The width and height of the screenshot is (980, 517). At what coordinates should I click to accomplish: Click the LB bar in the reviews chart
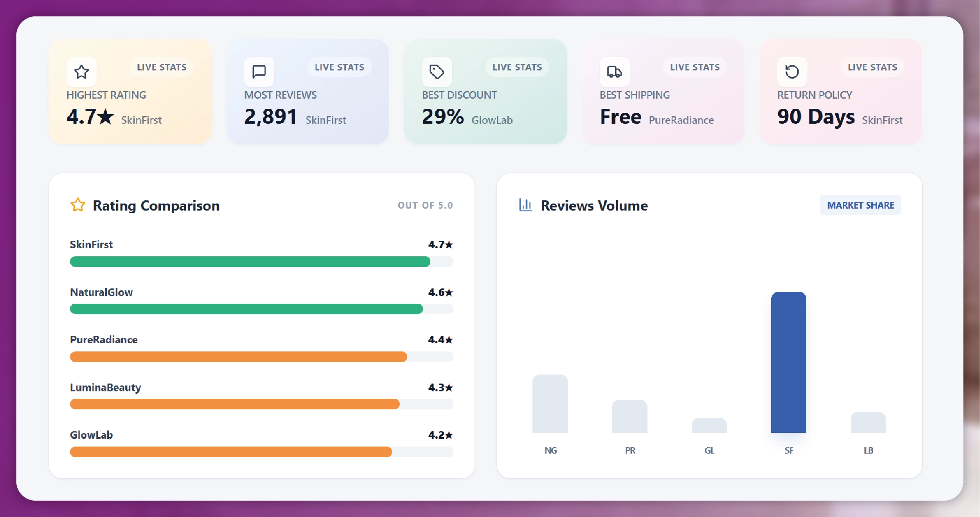pos(868,423)
